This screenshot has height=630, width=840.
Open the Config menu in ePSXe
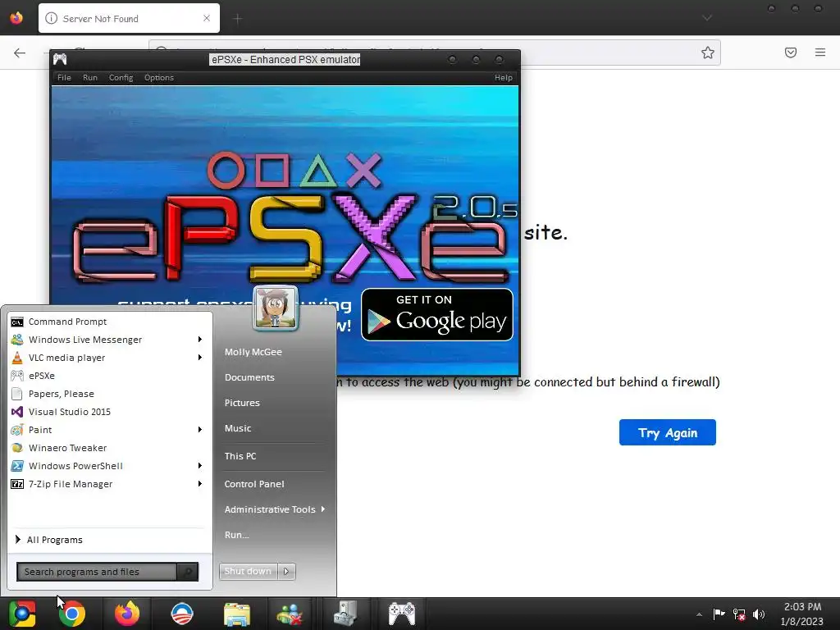[x=121, y=78]
